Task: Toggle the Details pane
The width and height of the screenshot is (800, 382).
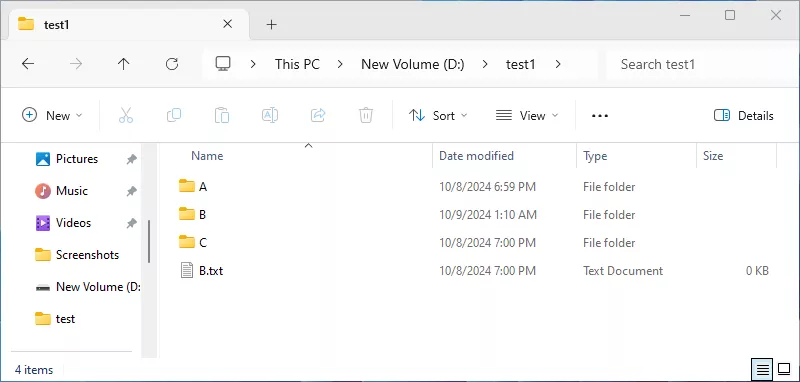Action: (x=744, y=115)
